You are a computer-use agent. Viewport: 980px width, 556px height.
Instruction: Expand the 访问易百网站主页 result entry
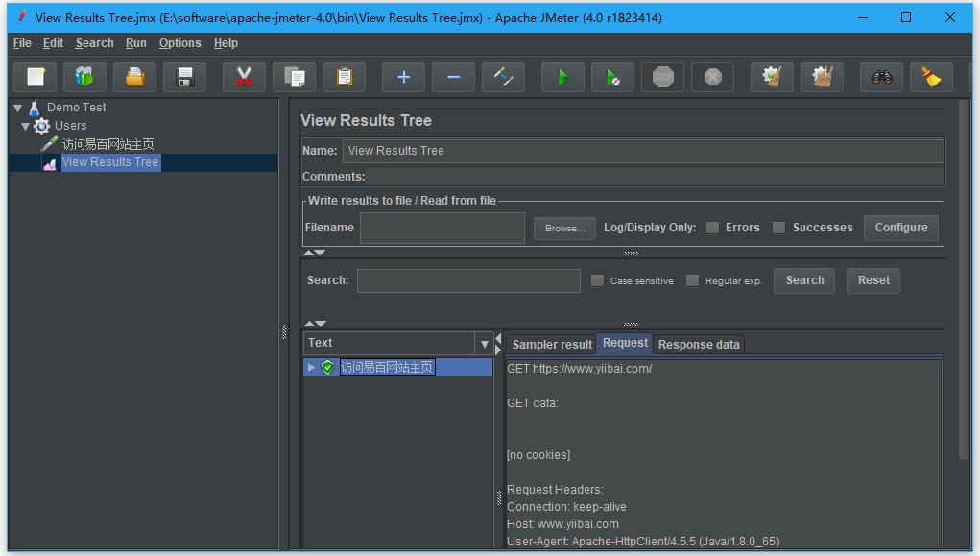tap(311, 368)
